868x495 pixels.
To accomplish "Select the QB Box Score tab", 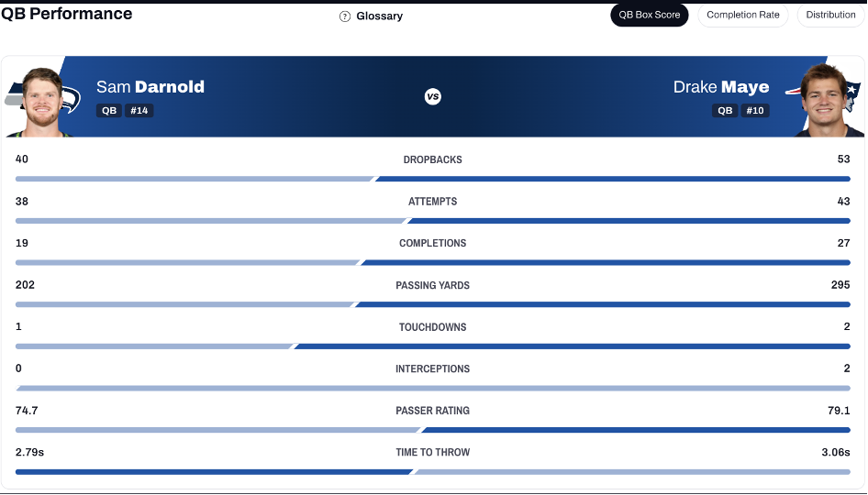I will (650, 15).
